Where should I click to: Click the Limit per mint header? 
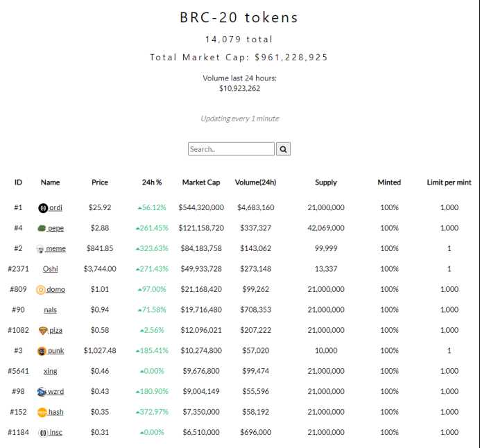(x=449, y=182)
